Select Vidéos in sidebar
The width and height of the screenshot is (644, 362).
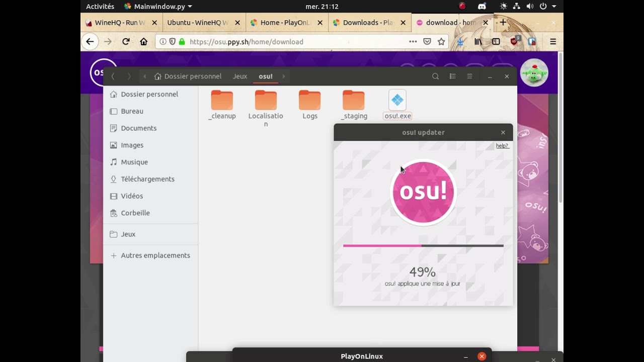[150, 196]
